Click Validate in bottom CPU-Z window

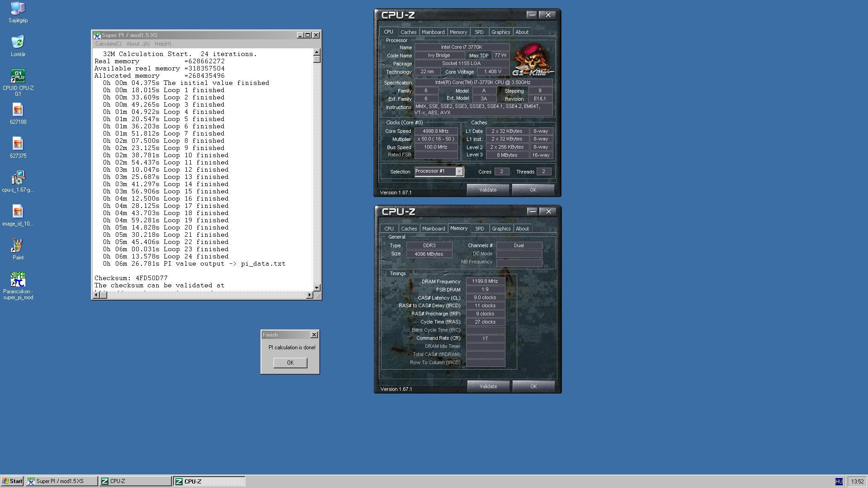(x=488, y=386)
